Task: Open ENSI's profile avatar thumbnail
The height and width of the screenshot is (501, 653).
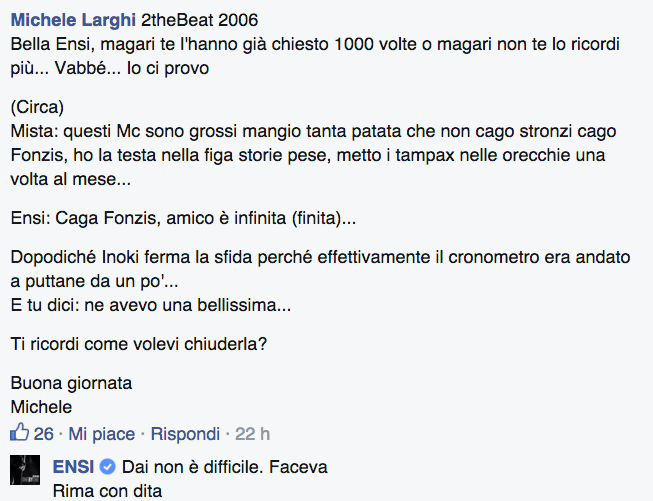Action: 25,470
